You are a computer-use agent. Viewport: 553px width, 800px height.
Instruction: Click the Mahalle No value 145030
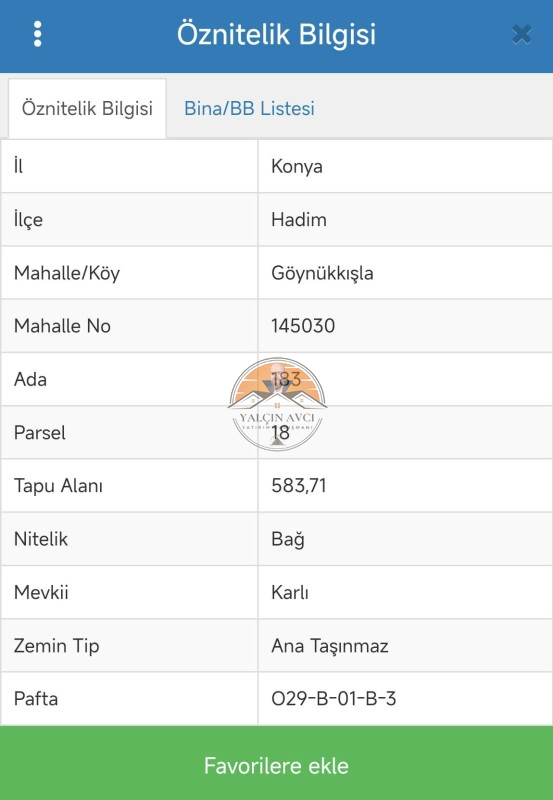tap(303, 326)
